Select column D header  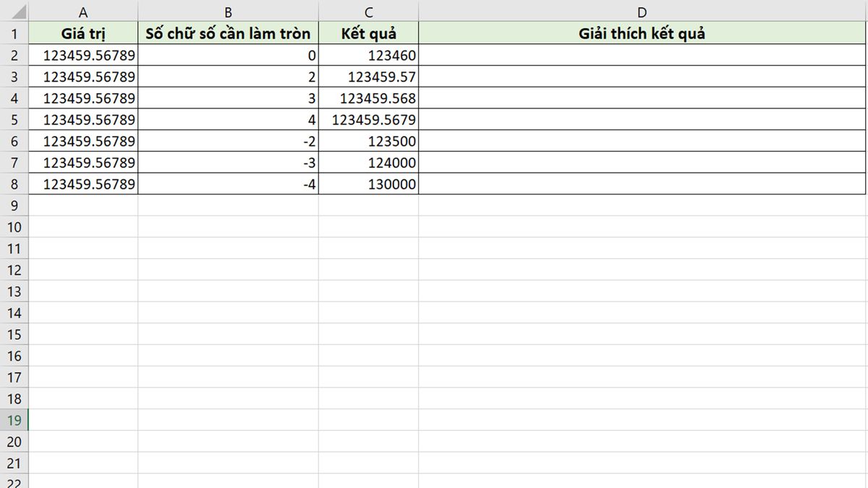pos(642,12)
